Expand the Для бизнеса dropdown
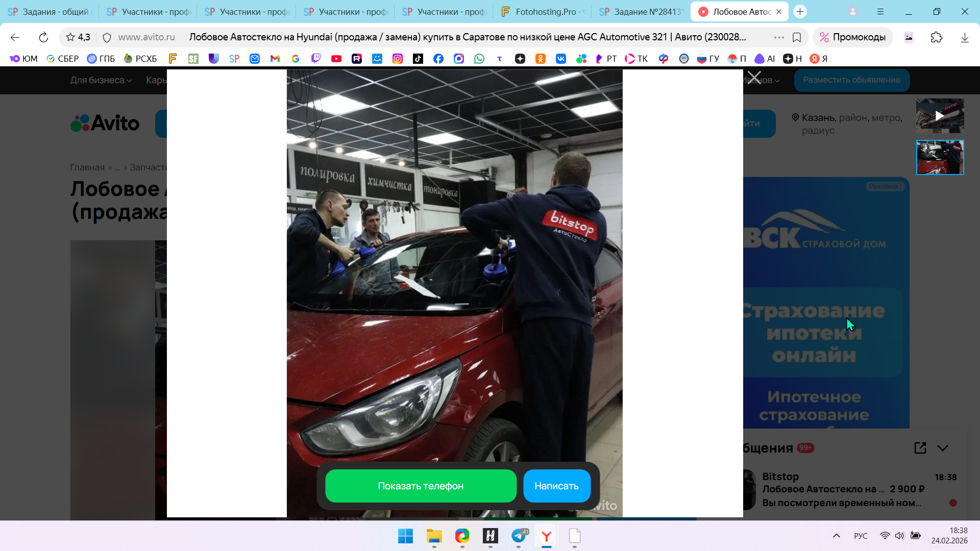Viewport: 980px width, 551px height. pos(101,80)
